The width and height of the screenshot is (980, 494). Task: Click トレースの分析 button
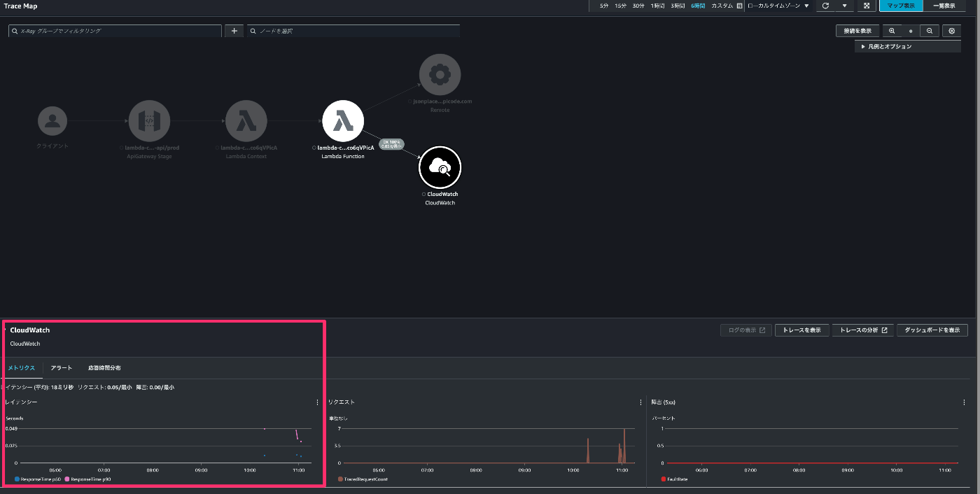coord(863,330)
